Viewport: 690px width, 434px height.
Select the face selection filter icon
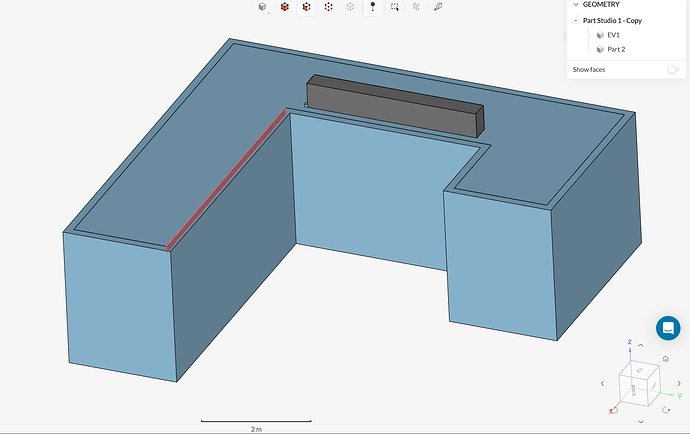coord(307,7)
